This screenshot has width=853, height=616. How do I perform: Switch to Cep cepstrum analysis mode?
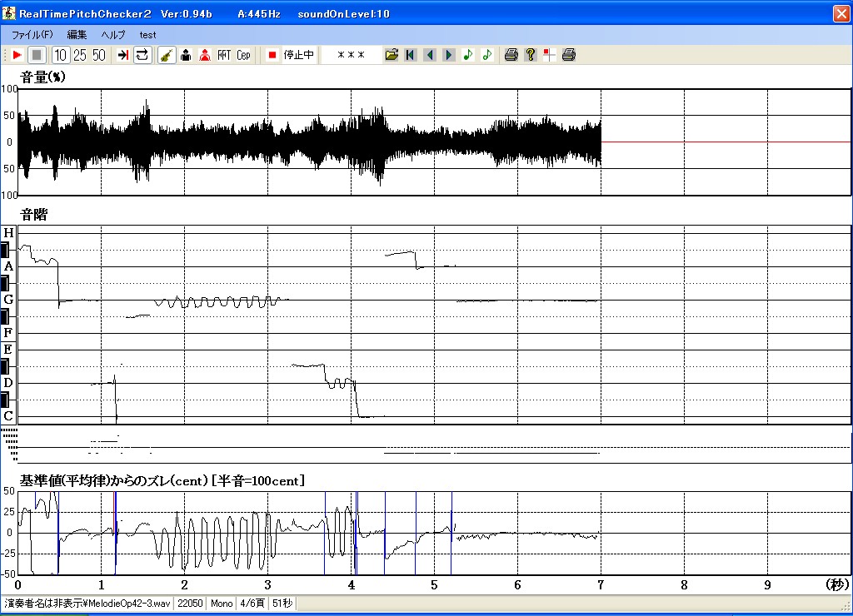coord(243,55)
